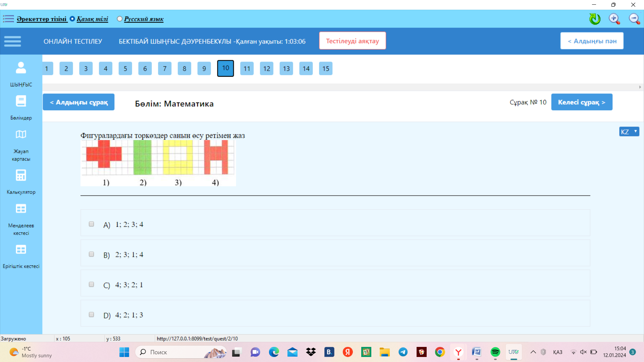This screenshot has width=644, height=362.
Task: Open the Ерігіштік кестесі icon
Action: 21,250
